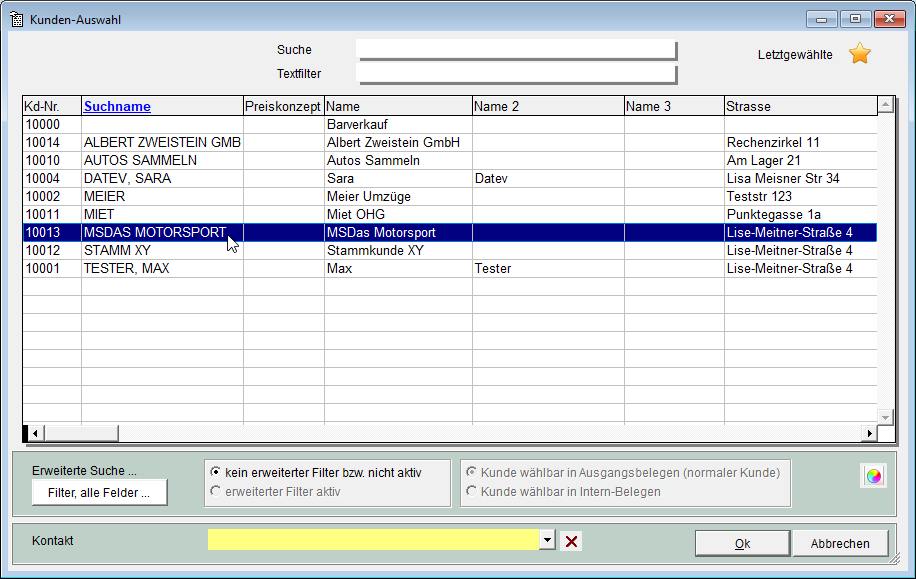Select customer row AUTOS SAMMELN

point(450,160)
